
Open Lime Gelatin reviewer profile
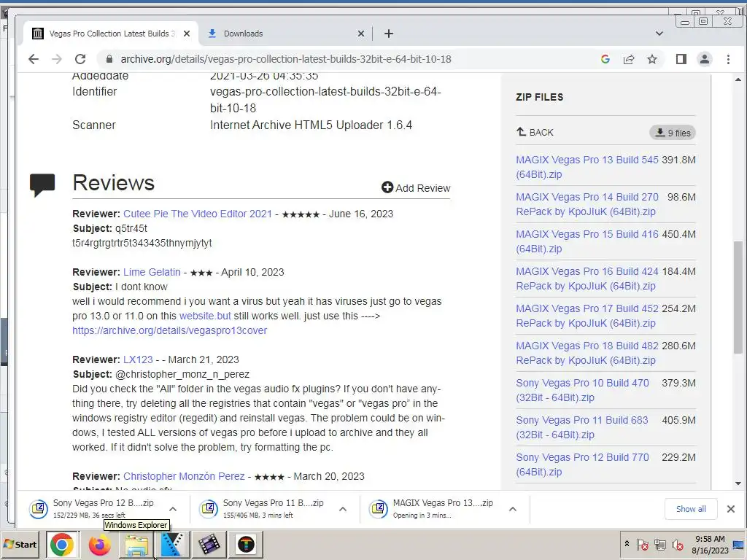point(152,272)
